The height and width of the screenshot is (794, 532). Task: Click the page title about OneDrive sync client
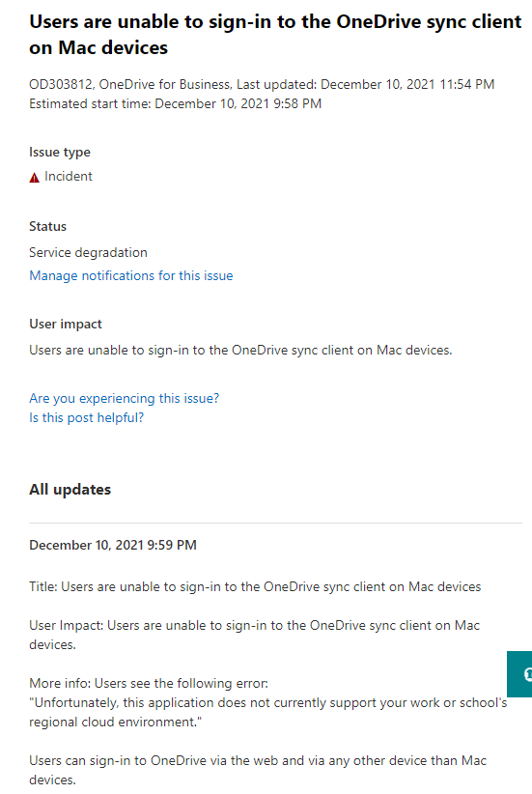(275, 35)
